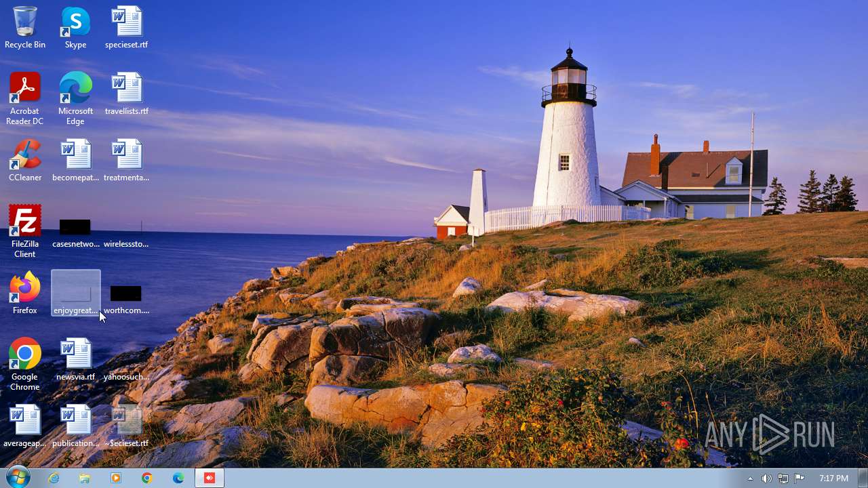Viewport: 868px width, 488px height.
Task: Switch to the red app on taskbar
Action: tap(210, 478)
